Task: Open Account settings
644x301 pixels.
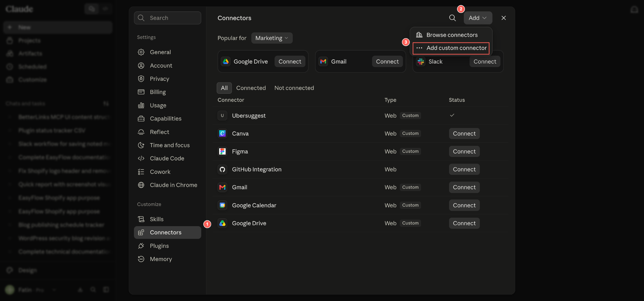Action: click(x=167, y=65)
